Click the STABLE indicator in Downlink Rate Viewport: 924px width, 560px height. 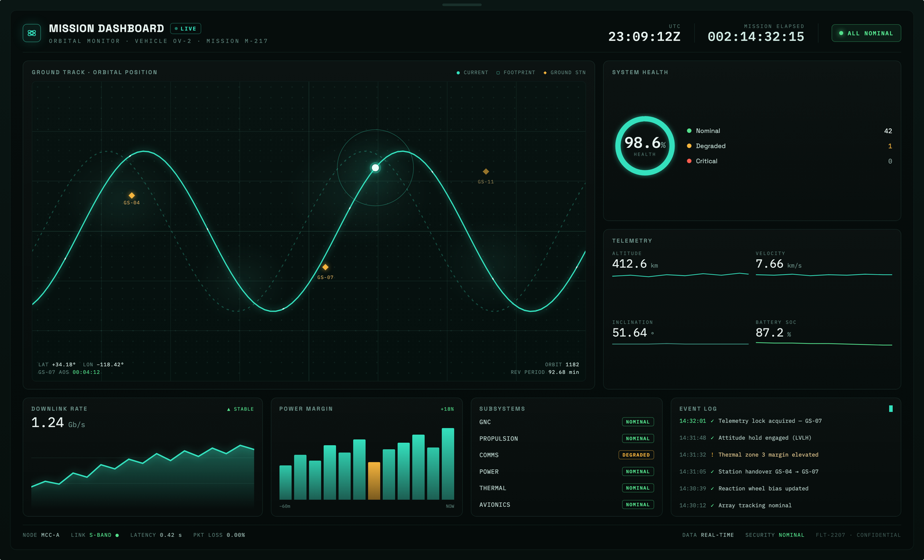(240, 409)
